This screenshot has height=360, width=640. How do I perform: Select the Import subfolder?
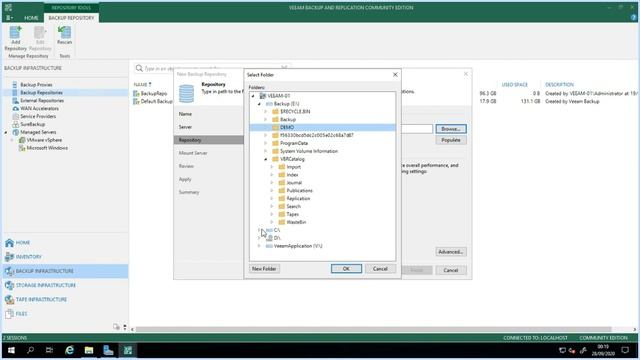293,167
